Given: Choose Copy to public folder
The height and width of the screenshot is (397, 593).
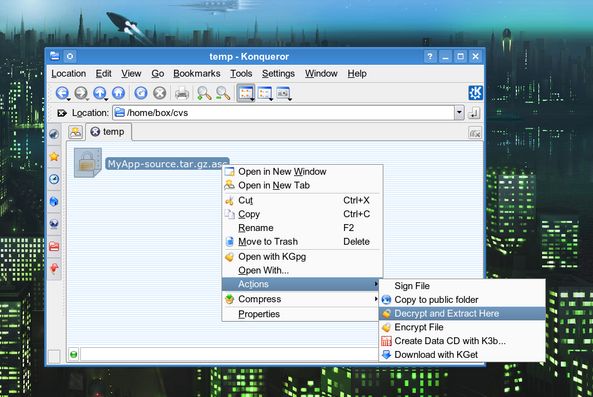Looking at the screenshot, I should point(462,300).
